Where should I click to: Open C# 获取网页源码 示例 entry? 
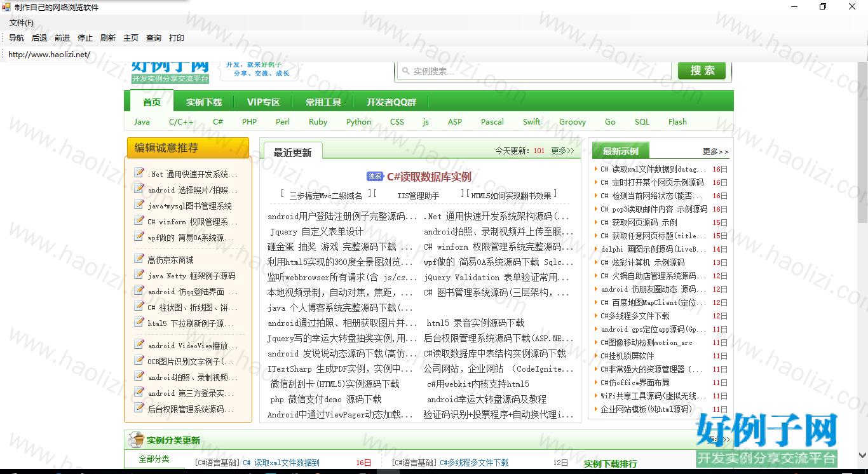point(639,222)
